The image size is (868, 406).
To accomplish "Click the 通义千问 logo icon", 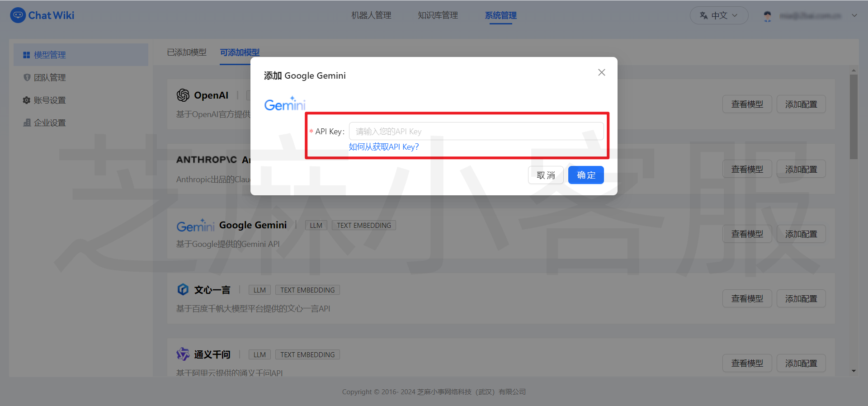I will pos(183,354).
